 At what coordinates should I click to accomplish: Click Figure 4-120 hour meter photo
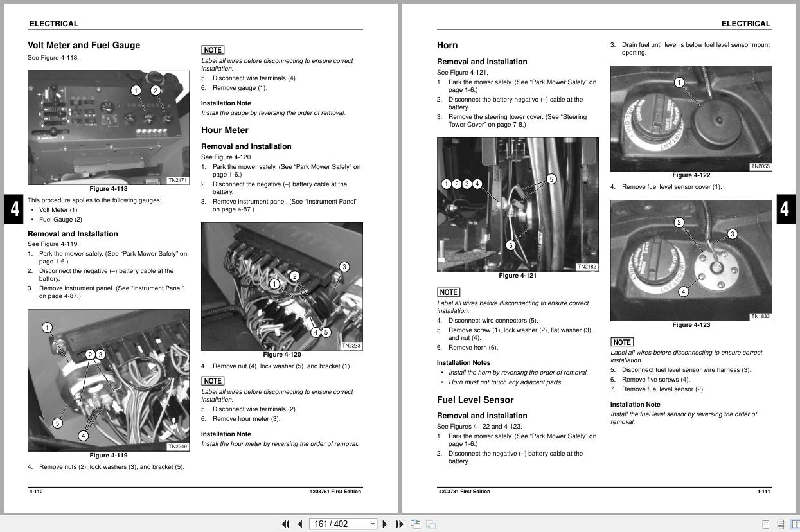click(x=282, y=287)
